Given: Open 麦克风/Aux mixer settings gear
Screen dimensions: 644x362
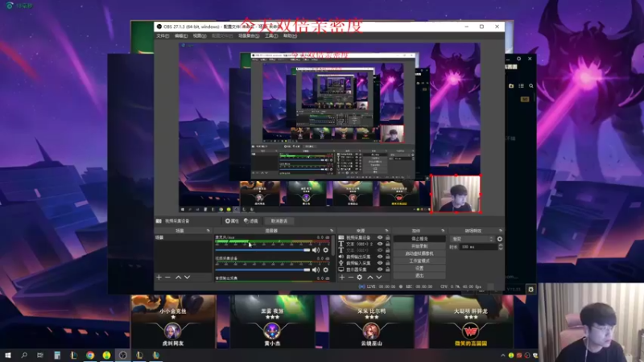Looking at the screenshot, I should (326, 250).
